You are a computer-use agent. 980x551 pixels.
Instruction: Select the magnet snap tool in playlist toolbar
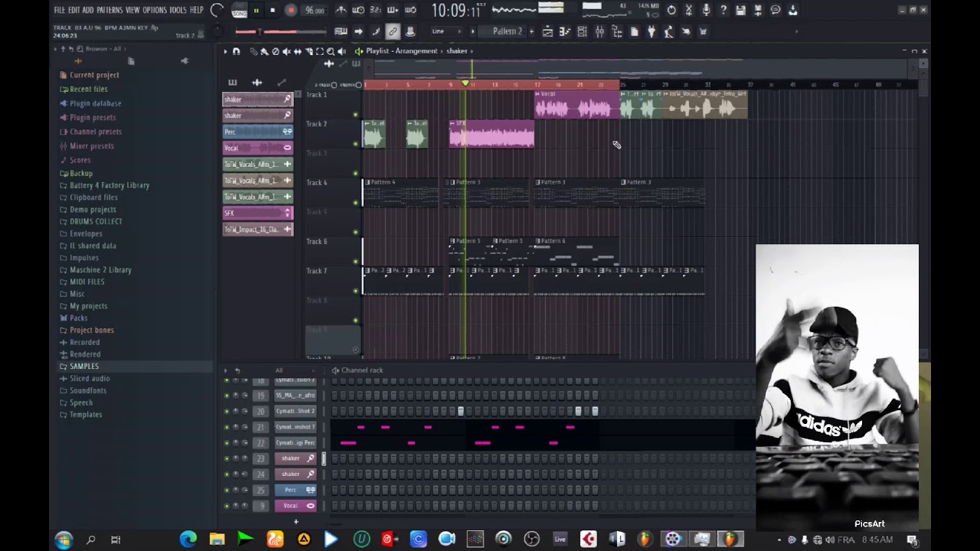pos(237,51)
